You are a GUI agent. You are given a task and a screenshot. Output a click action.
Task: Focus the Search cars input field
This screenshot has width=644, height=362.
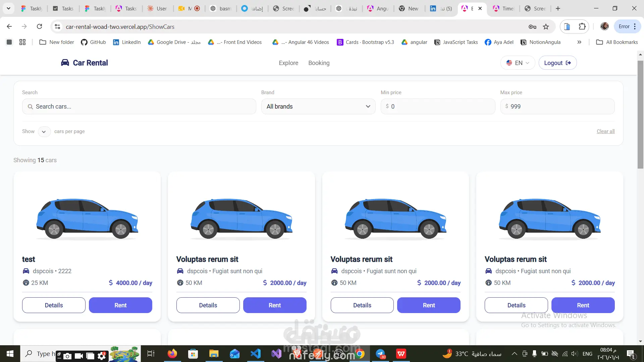point(139,107)
